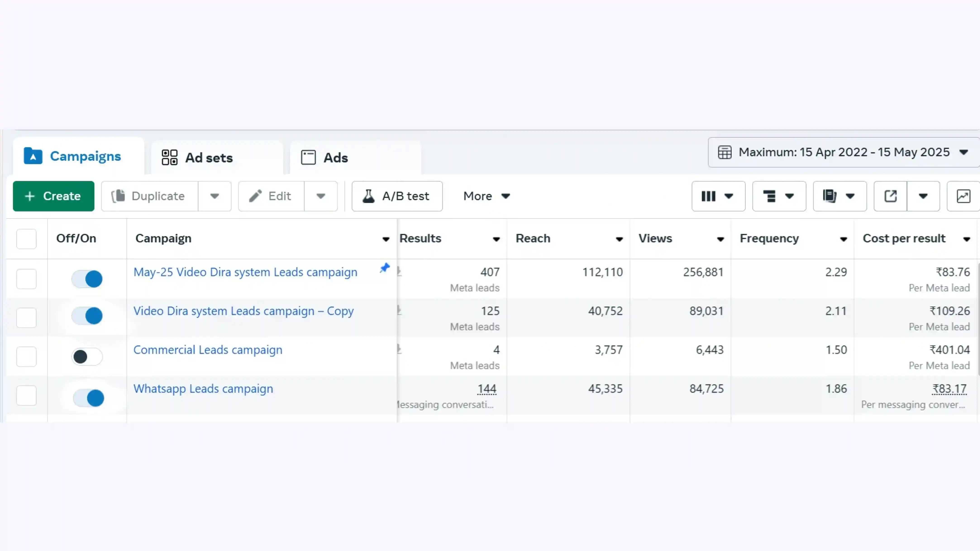Open the breakdown icon button
980x551 pixels.
coord(779,196)
